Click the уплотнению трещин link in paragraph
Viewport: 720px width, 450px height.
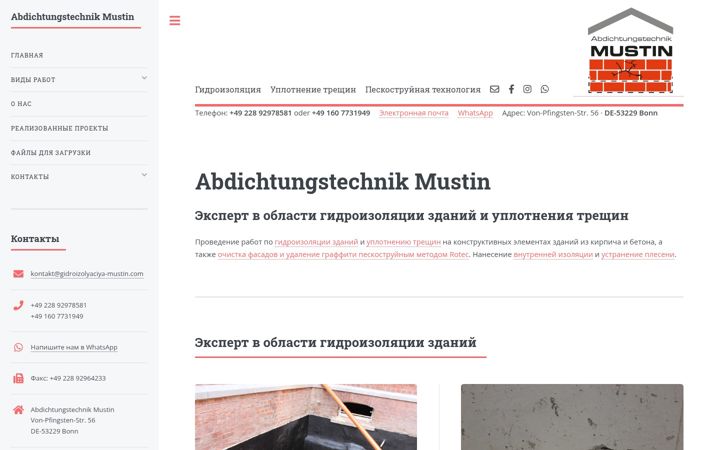404,242
